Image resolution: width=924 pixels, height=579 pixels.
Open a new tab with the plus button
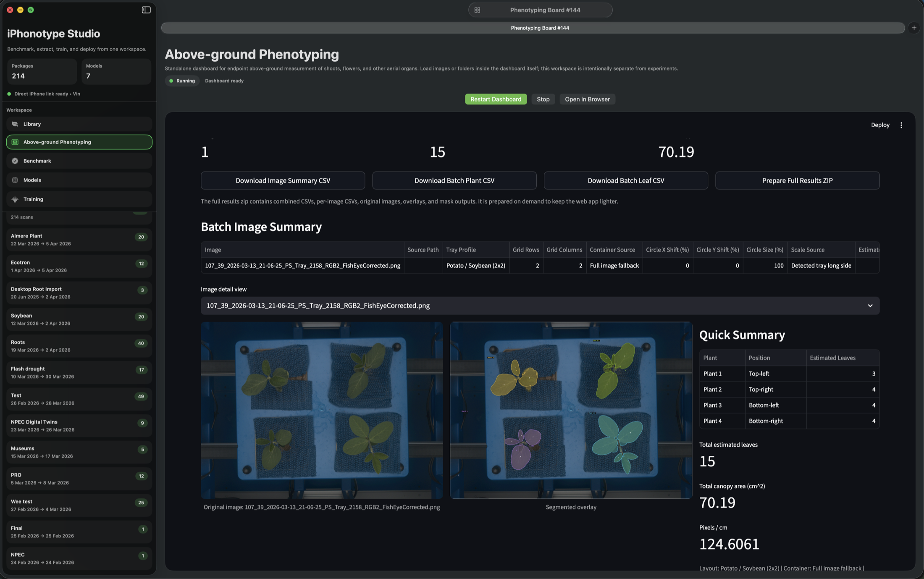click(914, 28)
